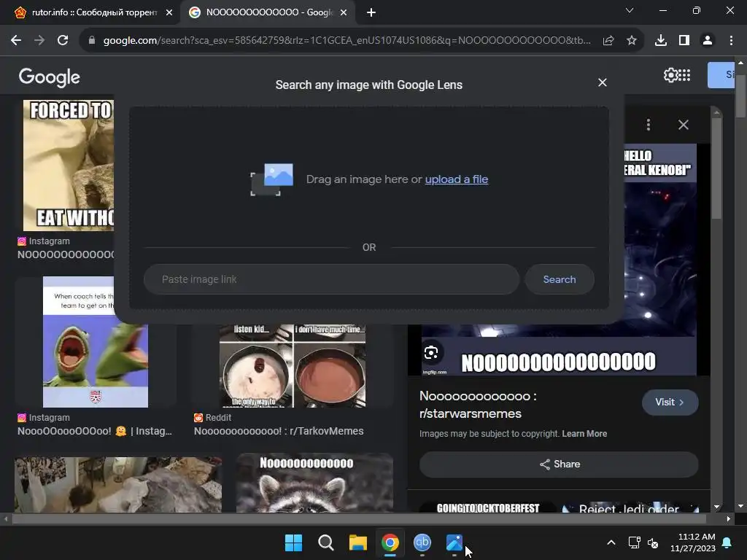The height and width of the screenshot is (560, 747).
Task: Go forward with browser forward arrow
Action: pos(39,41)
